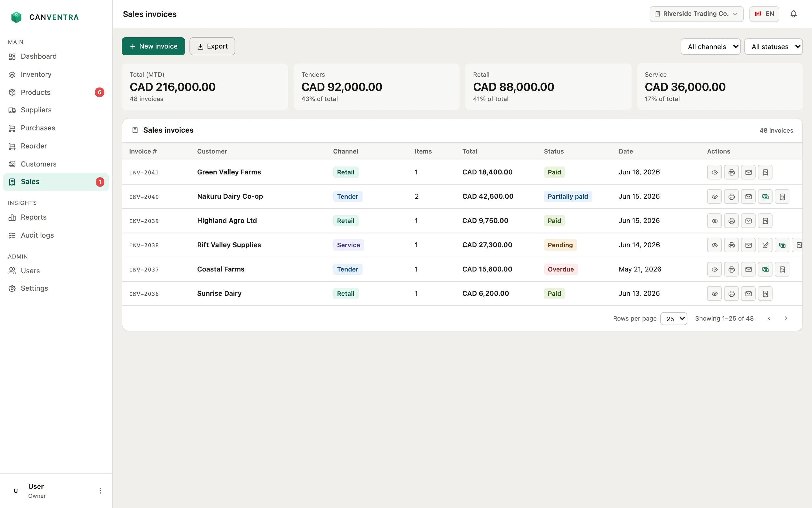
Task: Open the Purchases page
Action: point(56,128)
